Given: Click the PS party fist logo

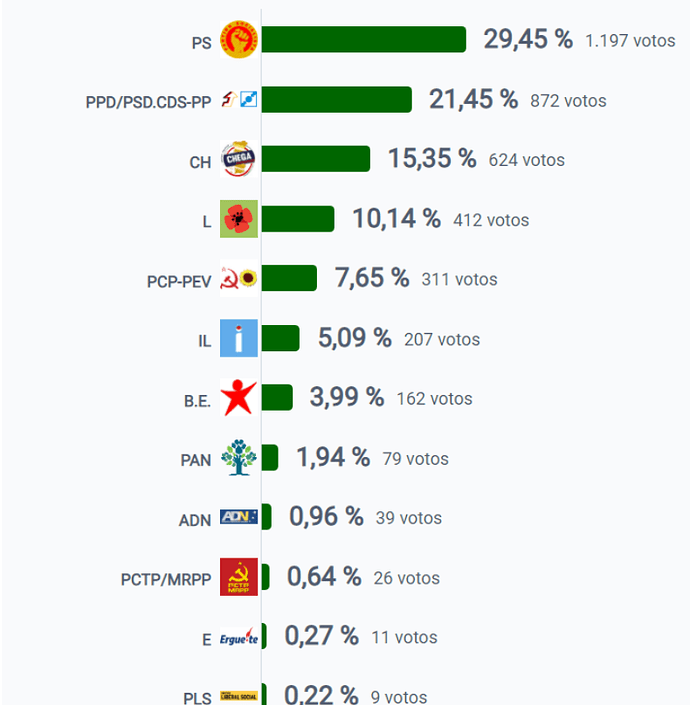Looking at the screenshot, I should (239, 40).
